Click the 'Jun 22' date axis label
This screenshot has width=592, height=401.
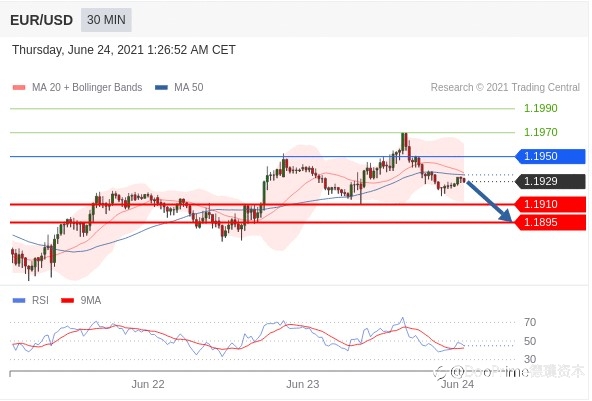click(148, 384)
